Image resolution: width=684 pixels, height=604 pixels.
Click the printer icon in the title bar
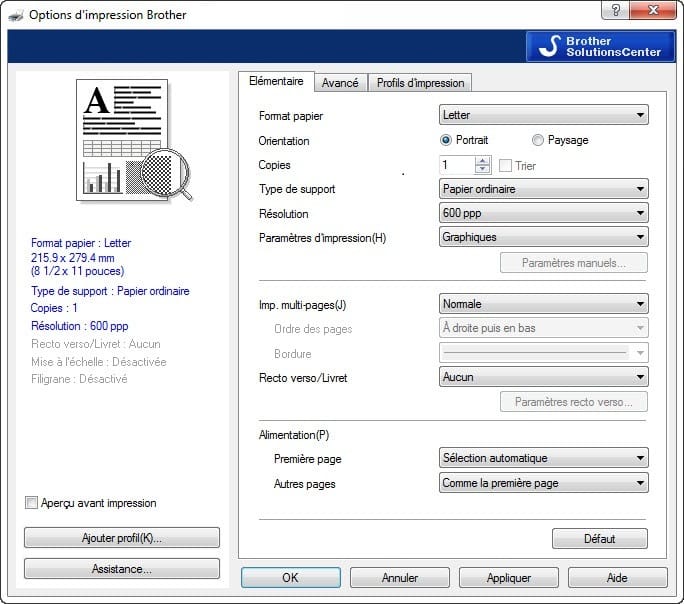click(16, 16)
